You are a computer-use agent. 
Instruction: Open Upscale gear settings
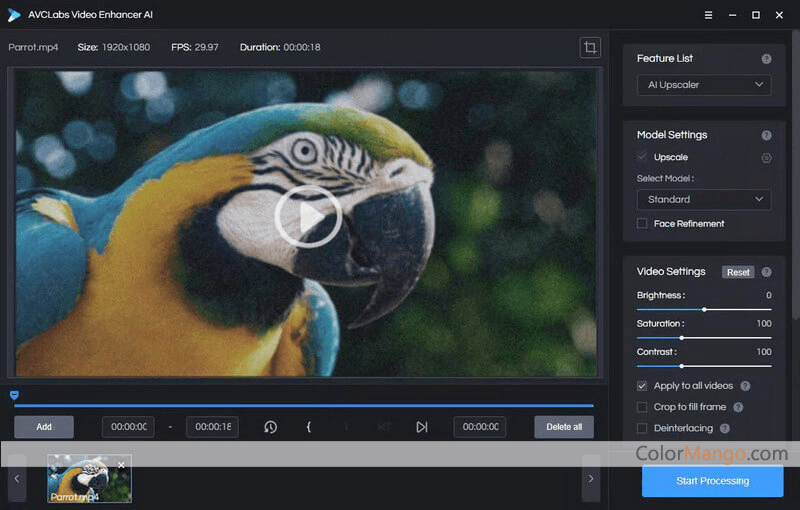[766, 158]
